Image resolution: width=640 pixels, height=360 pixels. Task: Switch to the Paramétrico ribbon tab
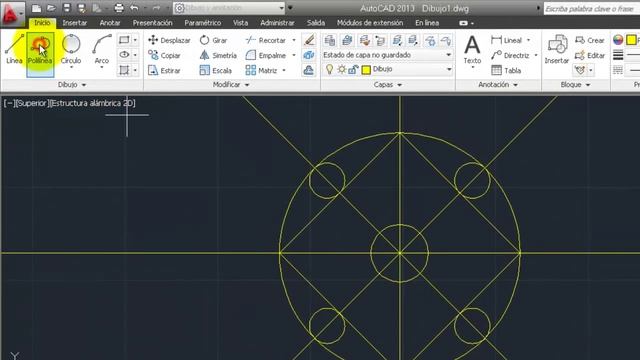[203, 23]
